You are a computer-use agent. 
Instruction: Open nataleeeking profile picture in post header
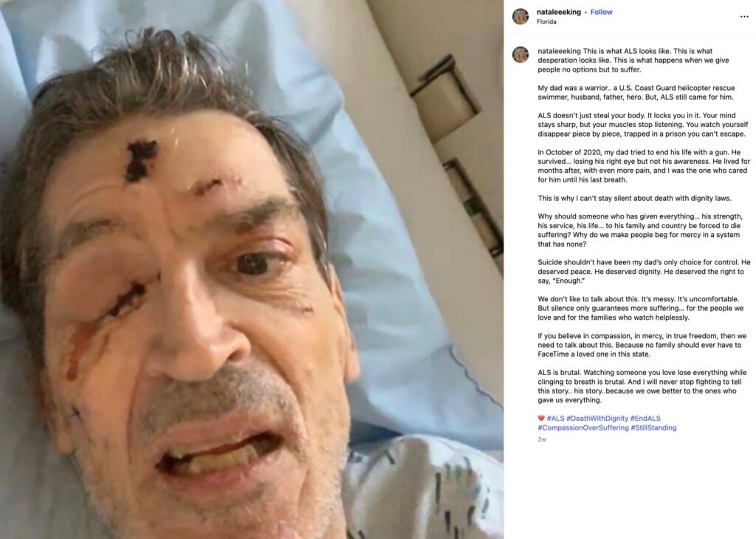pos(520,16)
